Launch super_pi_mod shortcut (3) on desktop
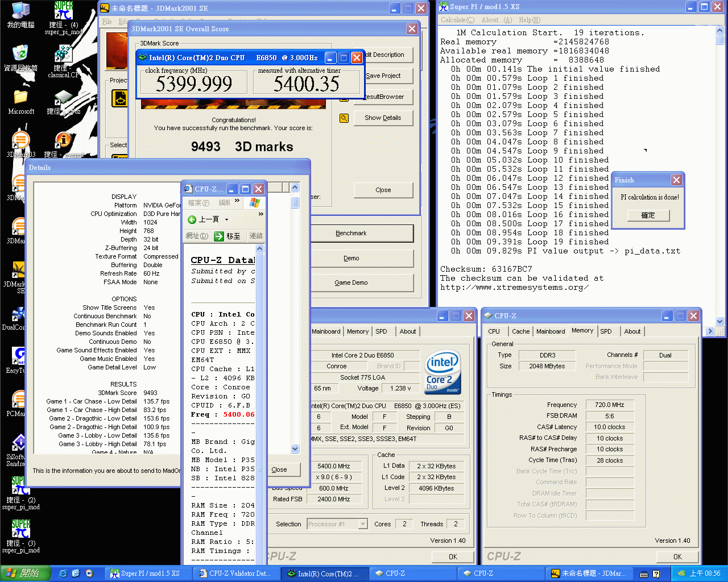This screenshot has width=728, height=582. coord(21,536)
